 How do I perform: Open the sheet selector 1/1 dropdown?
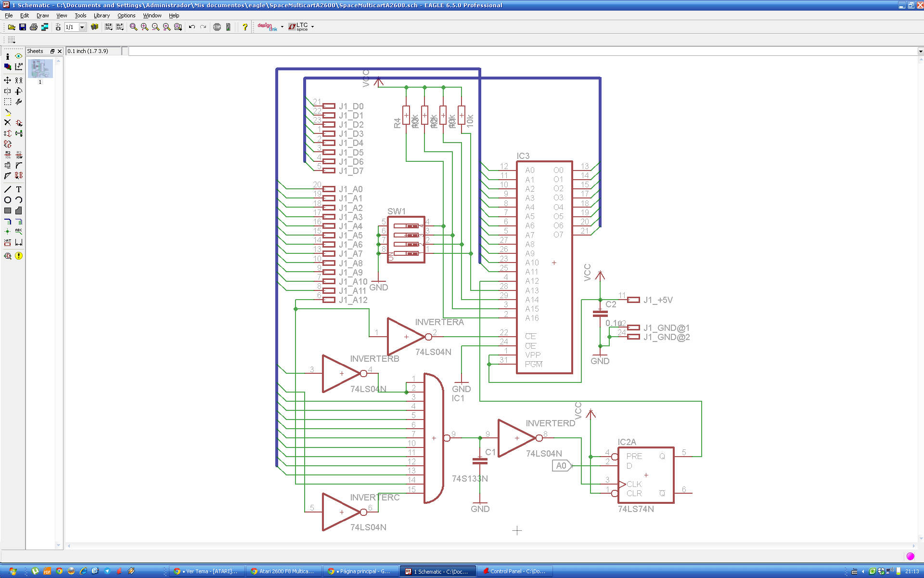tap(82, 27)
